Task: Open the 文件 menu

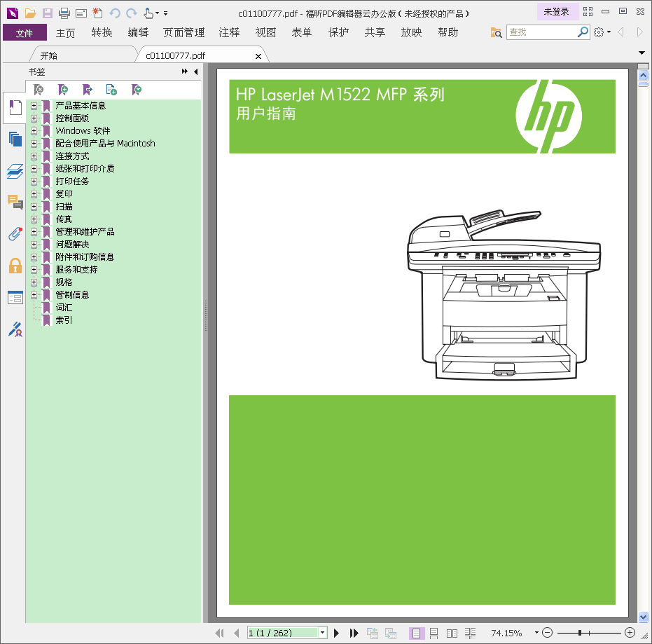Action: click(25, 32)
